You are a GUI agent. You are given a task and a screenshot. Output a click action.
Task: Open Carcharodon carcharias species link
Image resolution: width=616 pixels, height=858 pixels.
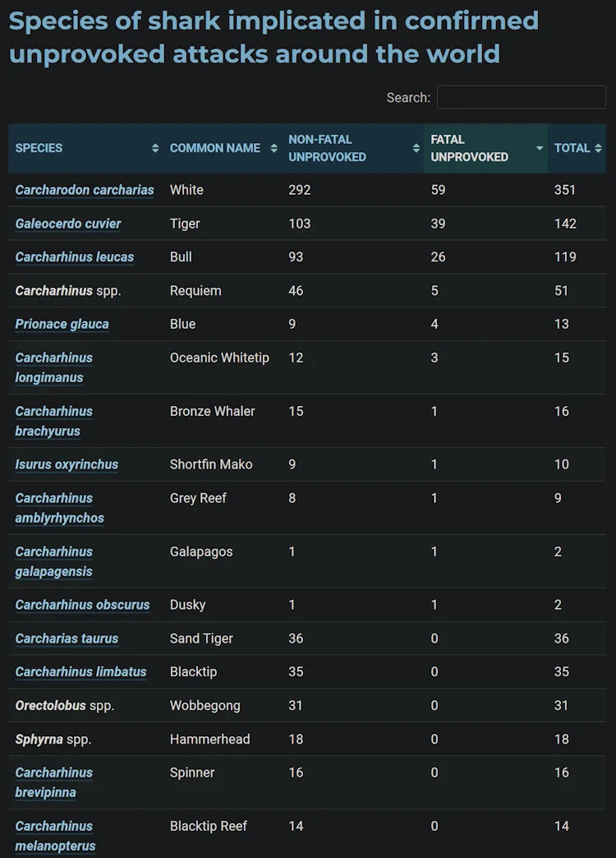85,190
